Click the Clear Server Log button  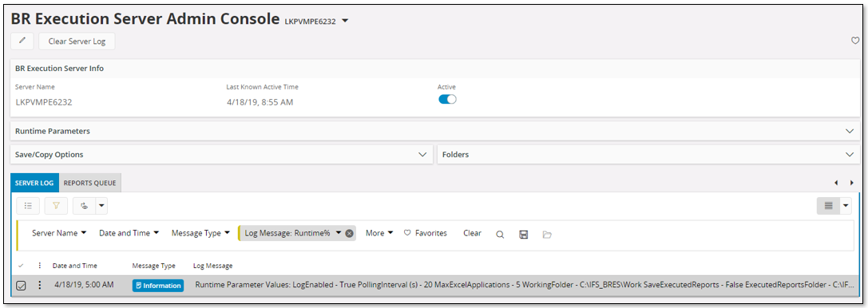pos(77,41)
